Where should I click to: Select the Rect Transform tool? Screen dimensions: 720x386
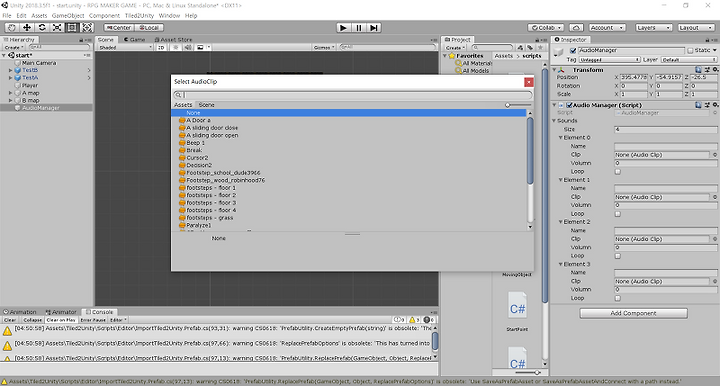coord(72,28)
